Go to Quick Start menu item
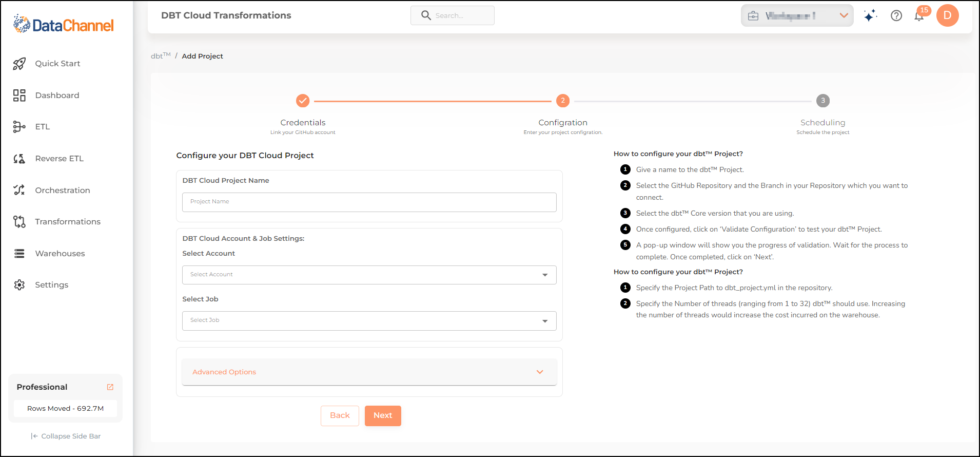Screen dimensions: 980x457 click(x=57, y=64)
